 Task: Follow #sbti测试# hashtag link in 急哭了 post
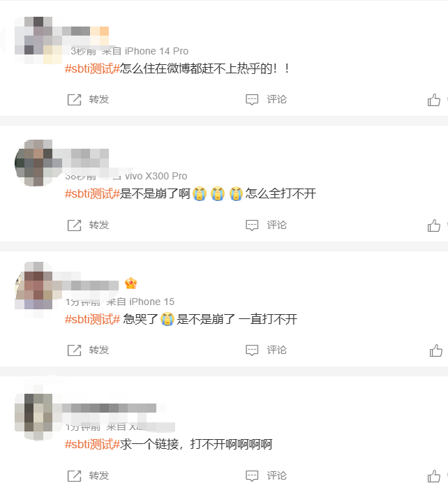(92, 319)
